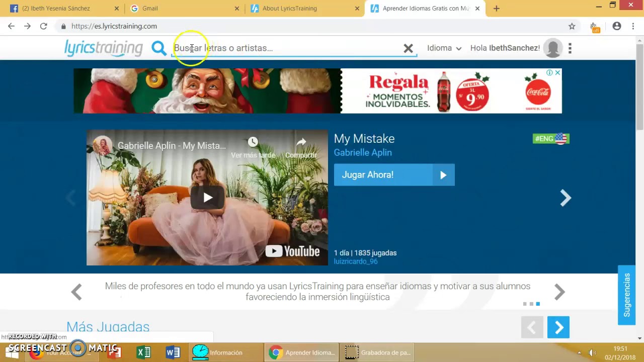Show next testimonial with right arrow
This screenshot has width=644, height=362.
(559, 292)
